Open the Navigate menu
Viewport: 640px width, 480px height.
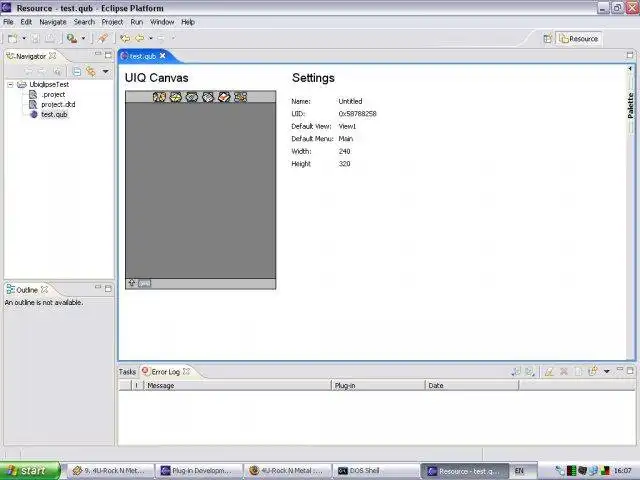point(53,22)
